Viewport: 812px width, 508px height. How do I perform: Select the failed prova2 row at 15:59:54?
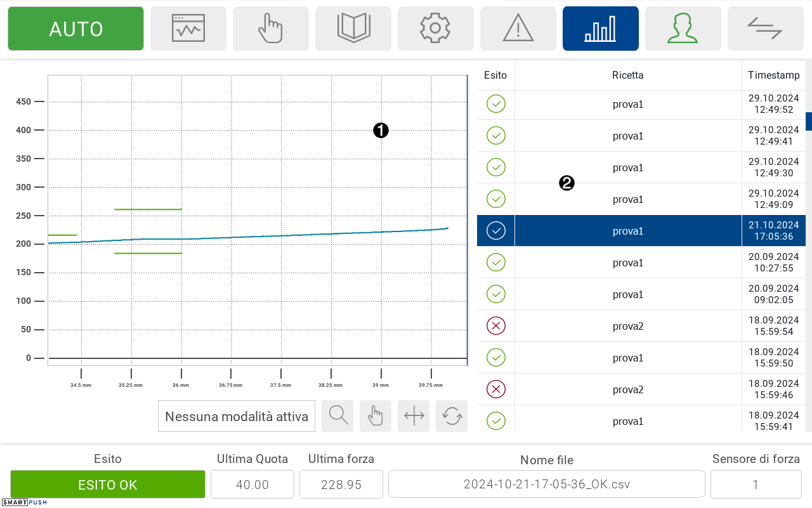(x=627, y=326)
